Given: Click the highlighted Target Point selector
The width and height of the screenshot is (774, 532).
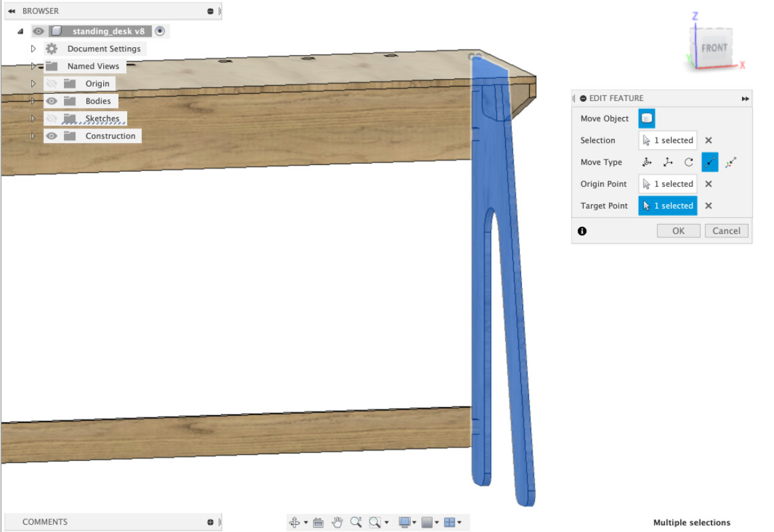Looking at the screenshot, I should tap(668, 205).
